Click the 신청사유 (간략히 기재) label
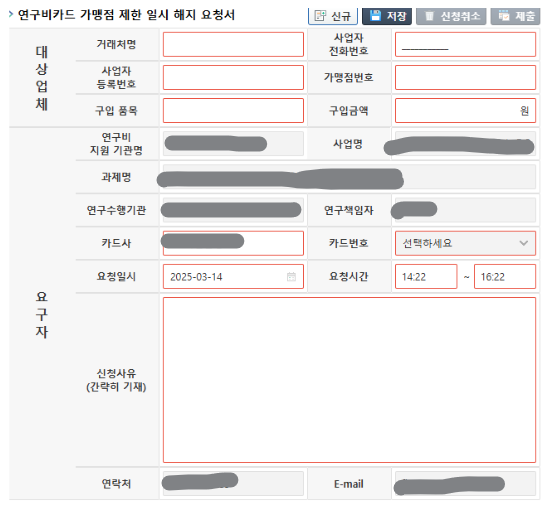This screenshot has height=510, width=545. click(x=116, y=380)
